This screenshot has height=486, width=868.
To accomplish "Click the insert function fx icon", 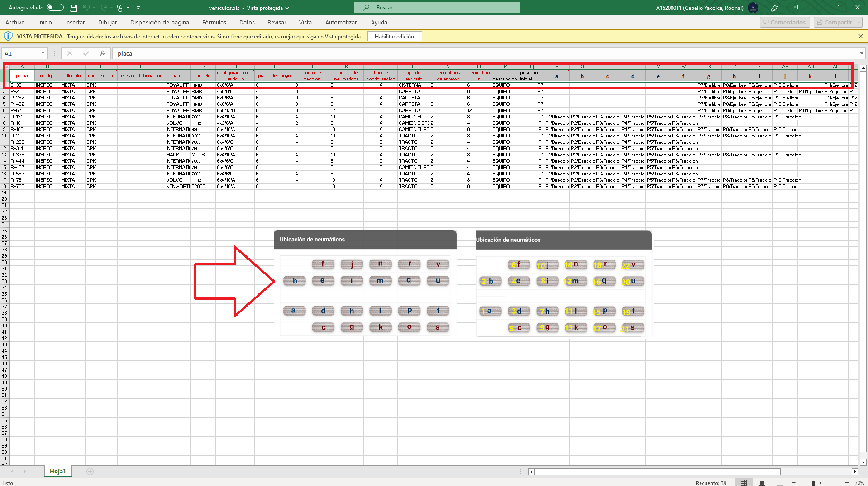I will tap(102, 53).
